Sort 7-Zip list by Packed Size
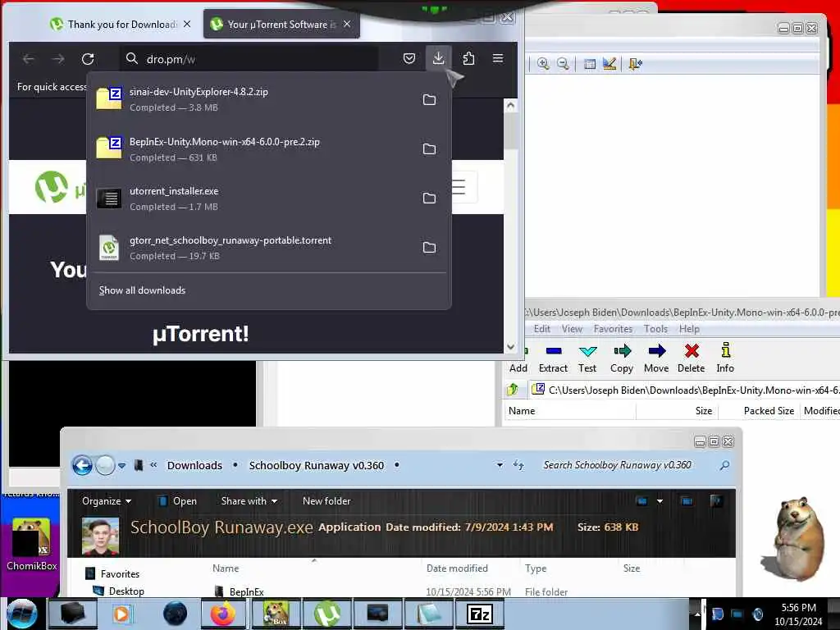Viewport: 840px width, 630px height. pyautogui.click(x=768, y=411)
